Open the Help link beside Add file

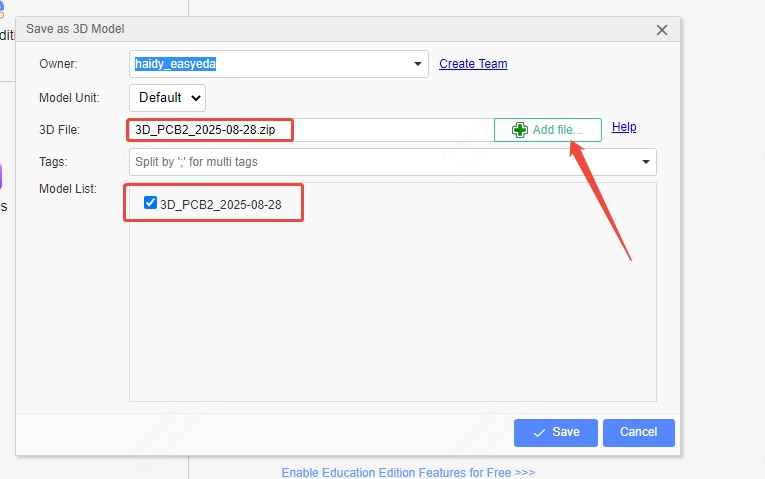coord(624,127)
